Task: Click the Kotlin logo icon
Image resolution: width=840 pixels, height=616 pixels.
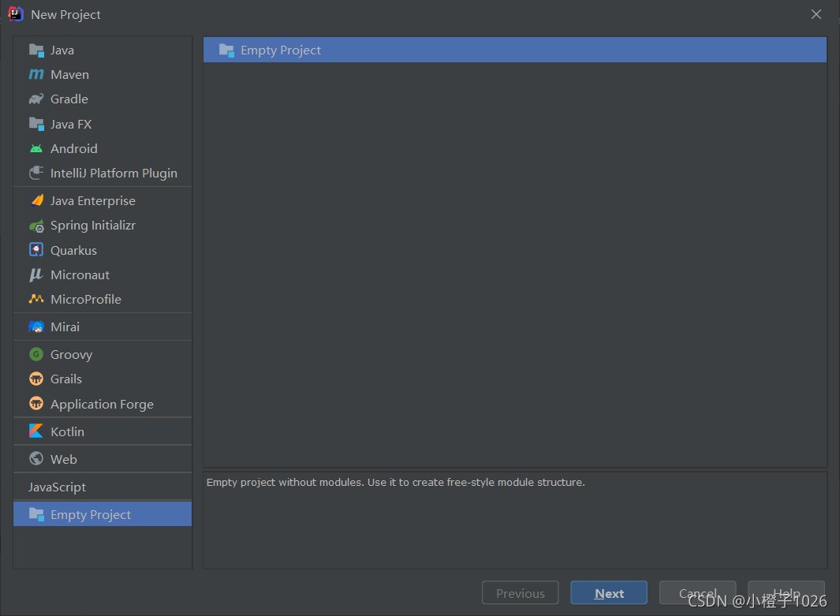Action: point(36,431)
